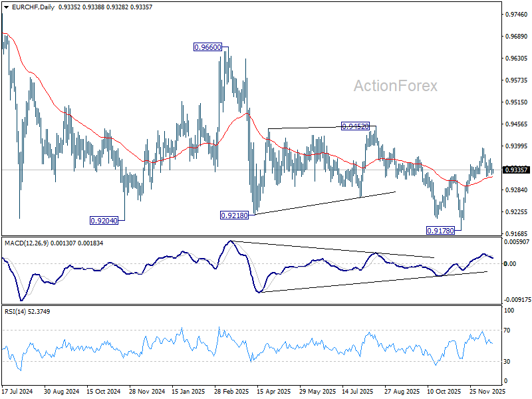
Task: Click the 0.92840 price axis value
Action: coord(517,190)
